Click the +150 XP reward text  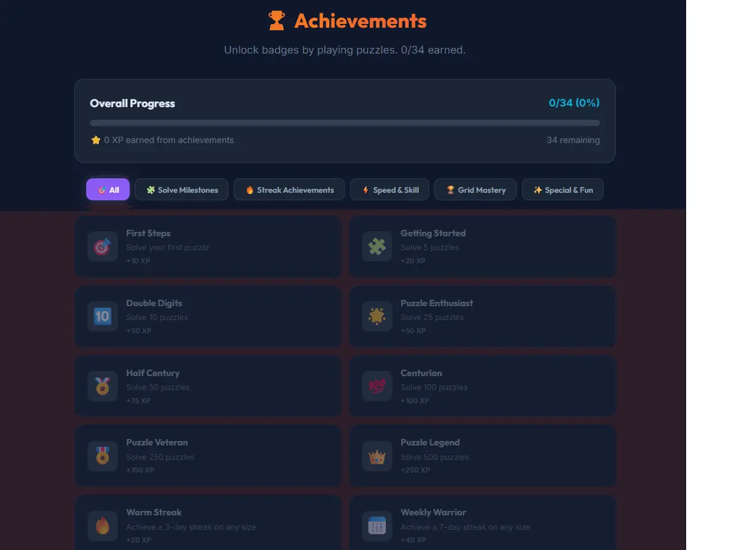tap(140, 470)
